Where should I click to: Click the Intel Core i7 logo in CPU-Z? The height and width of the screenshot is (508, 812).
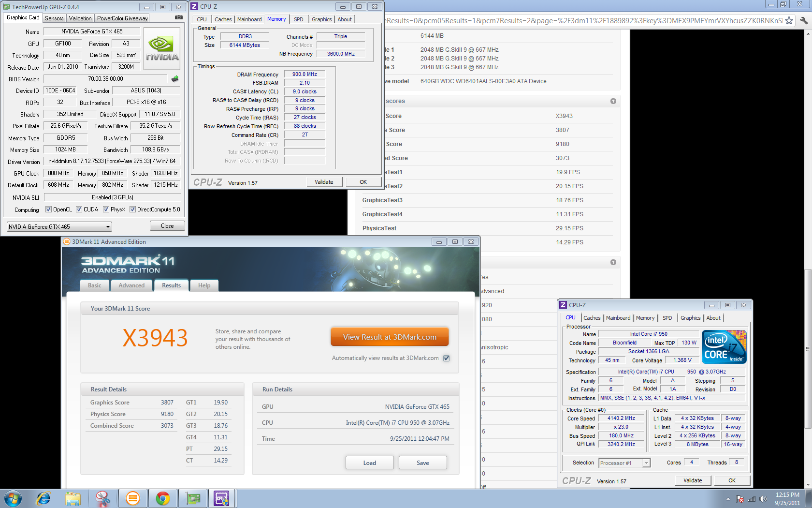click(x=724, y=347)
